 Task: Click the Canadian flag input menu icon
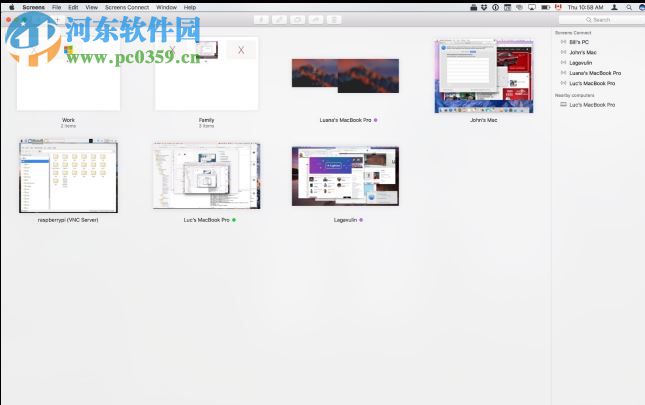[558, 7]
